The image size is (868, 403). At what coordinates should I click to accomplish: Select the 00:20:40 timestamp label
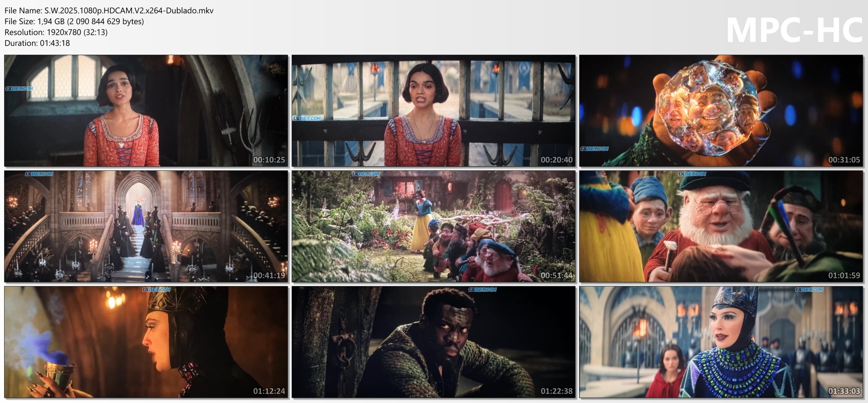557,160
